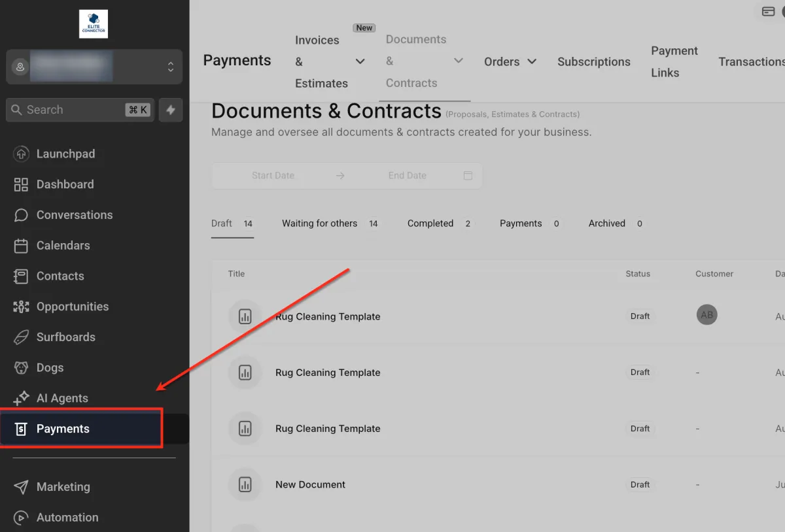Image resolution: width=785 pixels, height=532 pixels.
Task: Click the Calendars icon in sidebar
Action: (x=21, y=246)
